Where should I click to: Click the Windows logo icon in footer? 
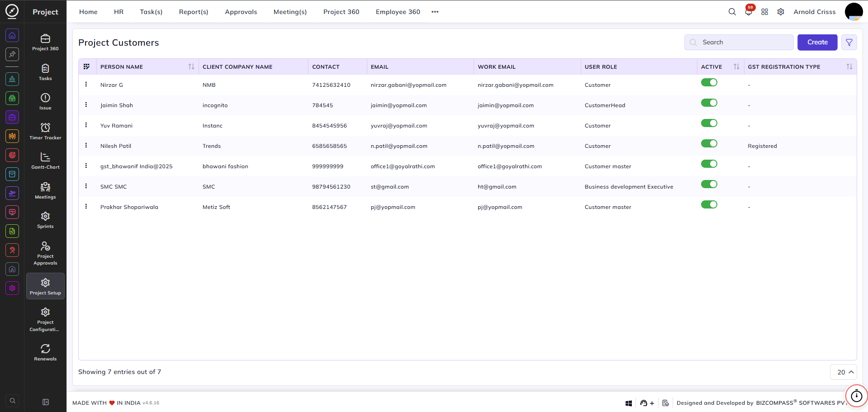point(628,403)
